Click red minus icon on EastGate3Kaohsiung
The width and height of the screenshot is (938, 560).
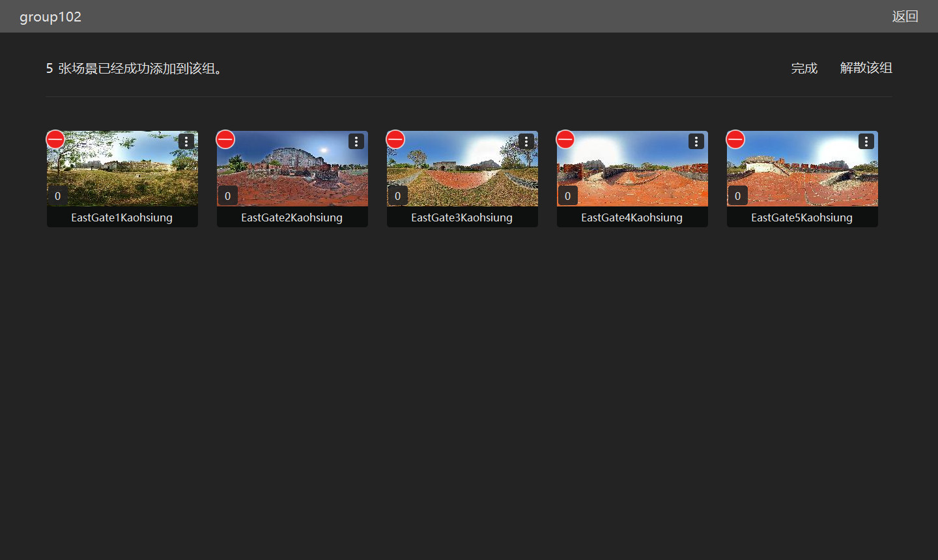click(x=395, y=139)
